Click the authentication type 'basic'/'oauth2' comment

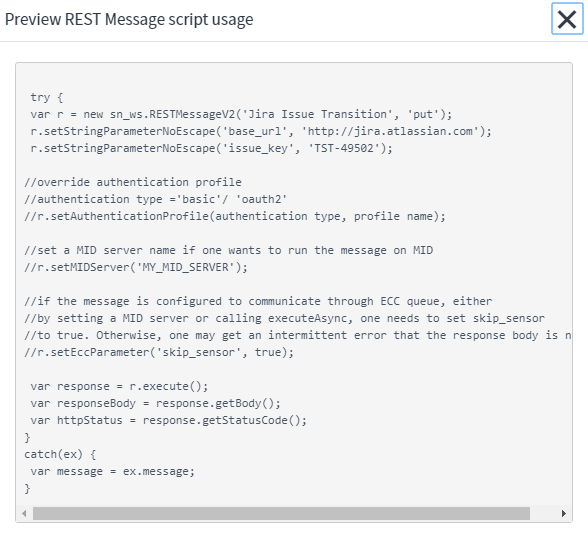tap(156, 199)
